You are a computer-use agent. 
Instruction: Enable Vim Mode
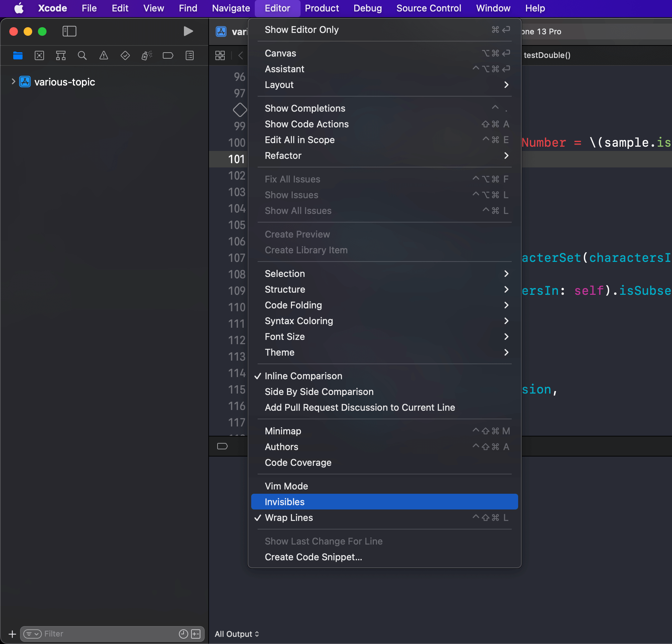[x=286, y=486]
